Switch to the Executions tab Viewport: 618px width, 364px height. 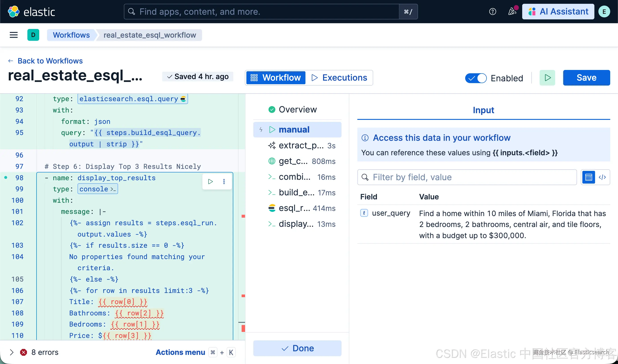coord(339,78)
